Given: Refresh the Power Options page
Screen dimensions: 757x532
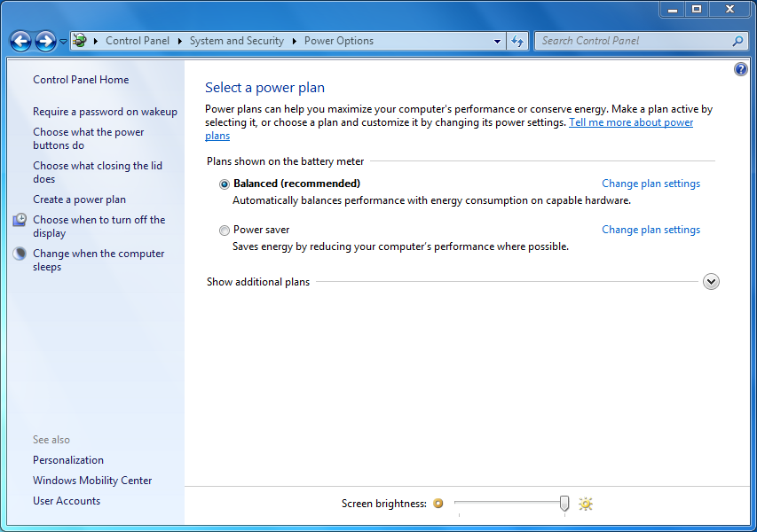Looking at the screenshot, I should click(x=517, y=41).
